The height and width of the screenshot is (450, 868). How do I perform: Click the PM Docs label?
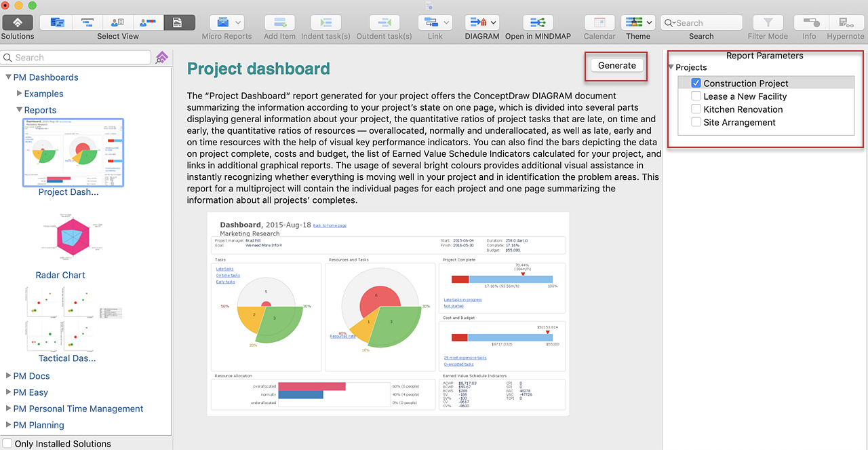(x=32, y=376)
